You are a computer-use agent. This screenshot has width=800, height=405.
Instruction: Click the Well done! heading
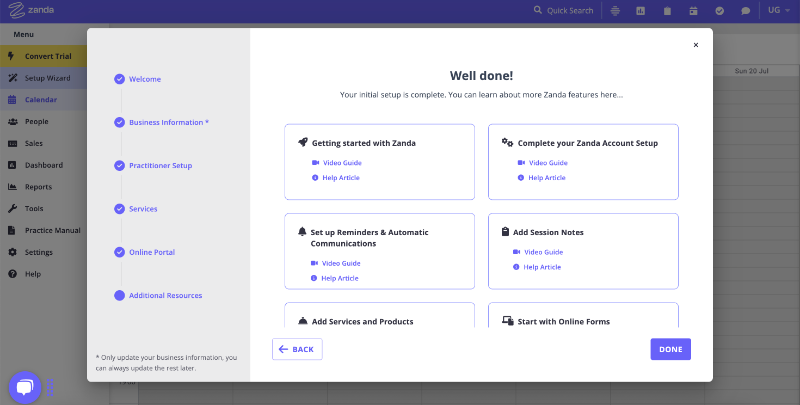pyautogui.click(x=481, y=76)
